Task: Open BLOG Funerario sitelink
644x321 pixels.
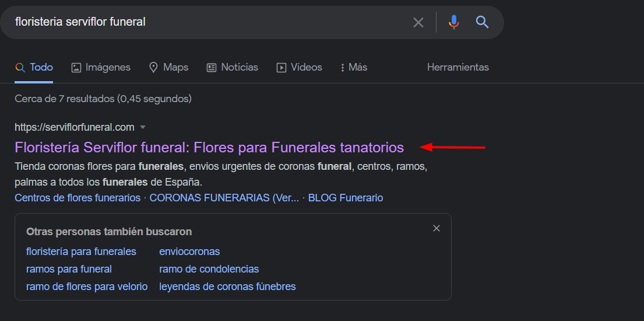Action: coord(346,198)
